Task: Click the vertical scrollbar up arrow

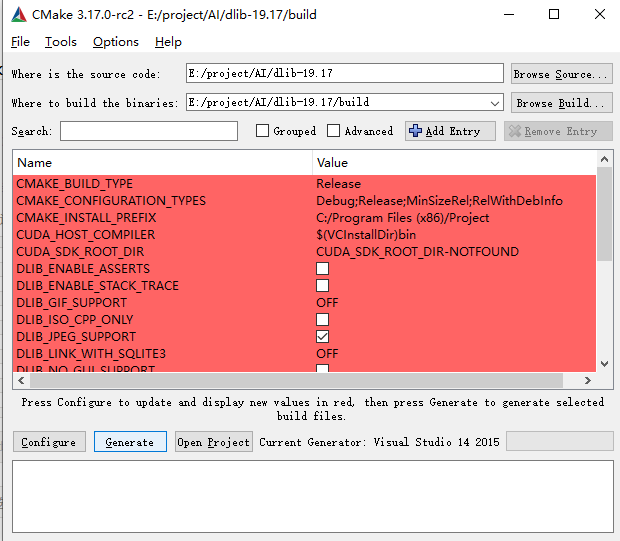Action: 604,159
